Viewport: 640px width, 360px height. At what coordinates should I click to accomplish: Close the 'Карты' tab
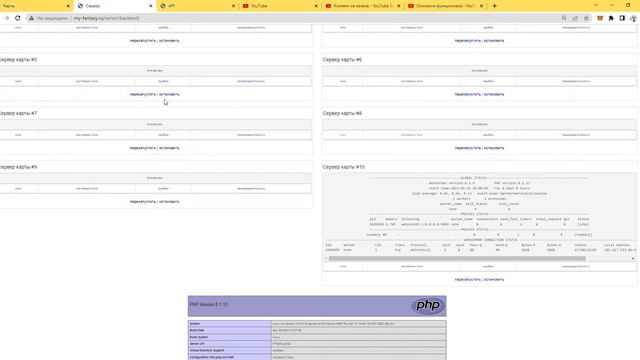coord(68,6)
